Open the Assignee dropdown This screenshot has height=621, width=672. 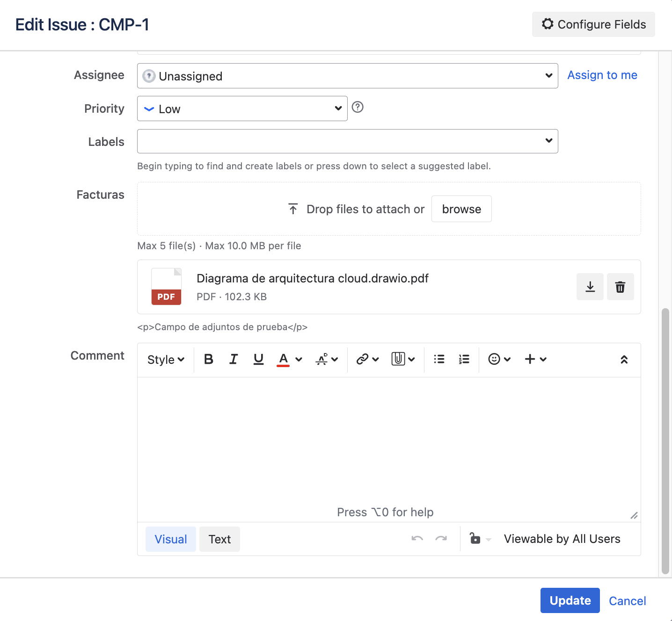coord(348,76)
